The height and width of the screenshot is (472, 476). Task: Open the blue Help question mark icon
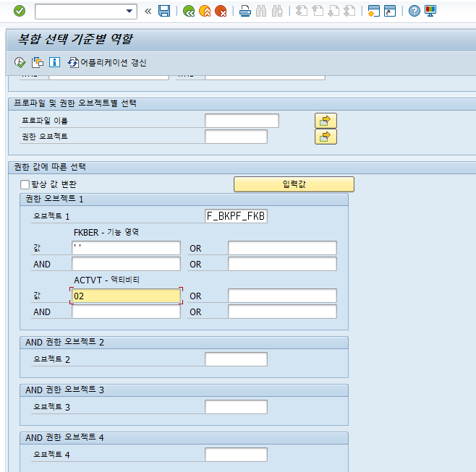[414, 12]
